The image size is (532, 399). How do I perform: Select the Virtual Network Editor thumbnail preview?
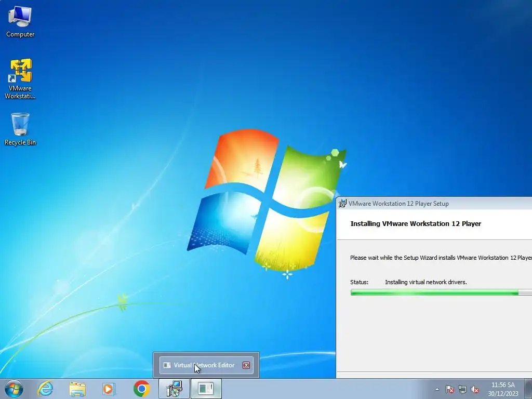(206, 365)
